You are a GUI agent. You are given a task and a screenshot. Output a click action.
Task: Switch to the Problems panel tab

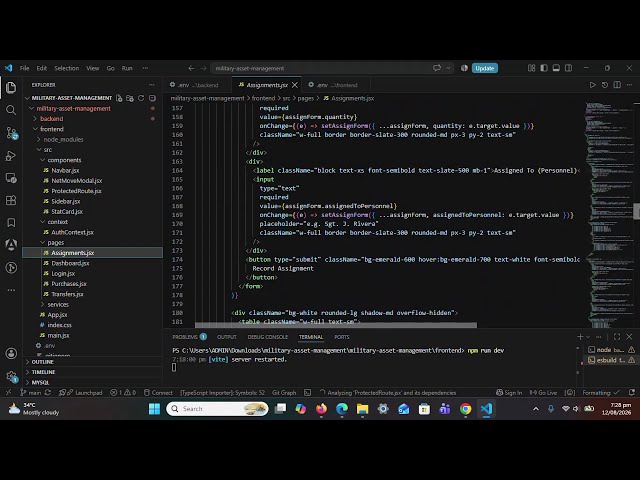click(x=189, y=337)
